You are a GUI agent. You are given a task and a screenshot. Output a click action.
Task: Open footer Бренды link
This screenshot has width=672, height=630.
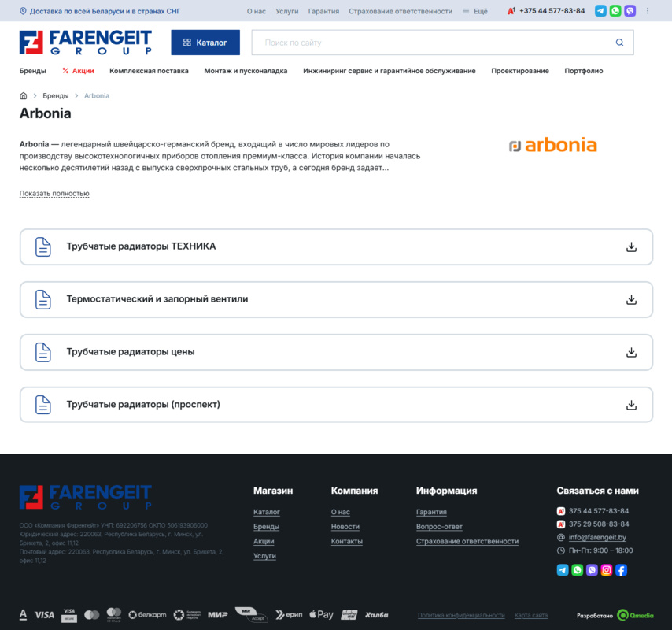point(266,526)
